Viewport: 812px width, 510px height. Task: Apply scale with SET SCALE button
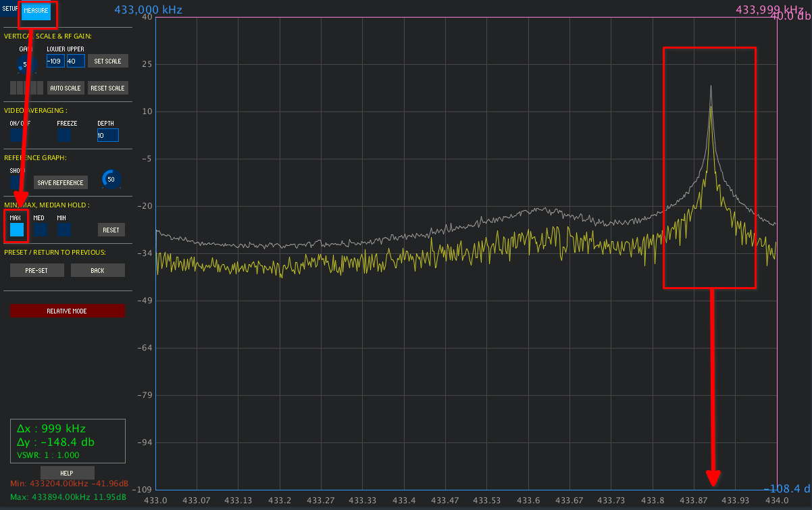coord(107,61)
